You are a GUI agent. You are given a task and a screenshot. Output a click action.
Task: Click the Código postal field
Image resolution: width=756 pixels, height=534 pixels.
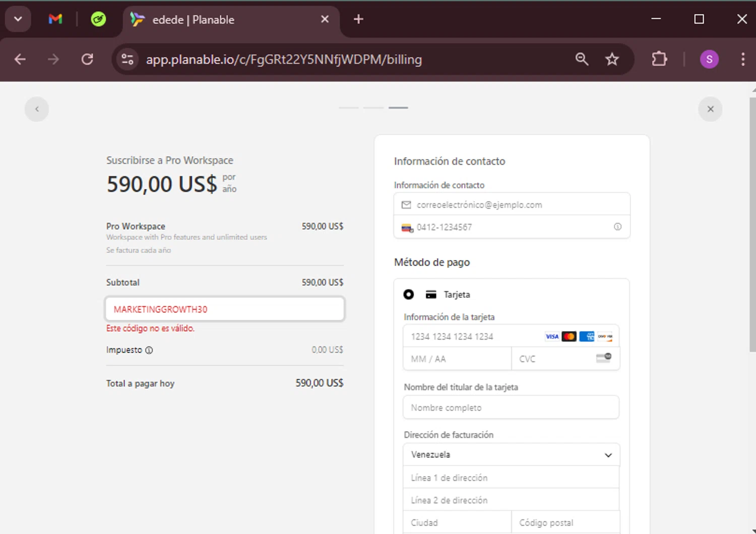point(565,522)
